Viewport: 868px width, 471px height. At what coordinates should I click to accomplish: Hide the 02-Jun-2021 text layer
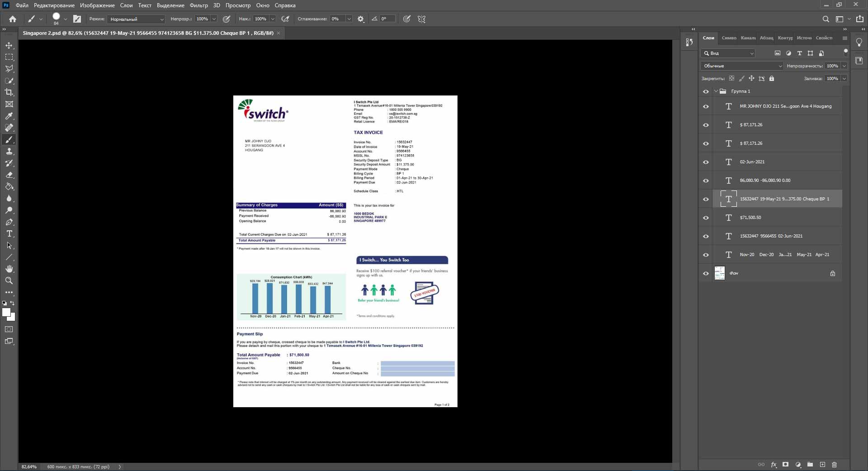click(x=706, y=162)
